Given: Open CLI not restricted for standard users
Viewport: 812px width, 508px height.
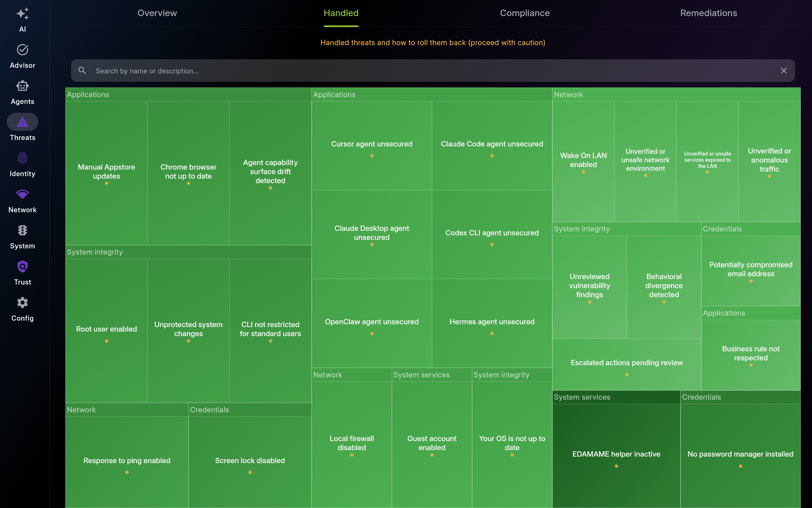Looking at the screenshot, I should point(270,330).
